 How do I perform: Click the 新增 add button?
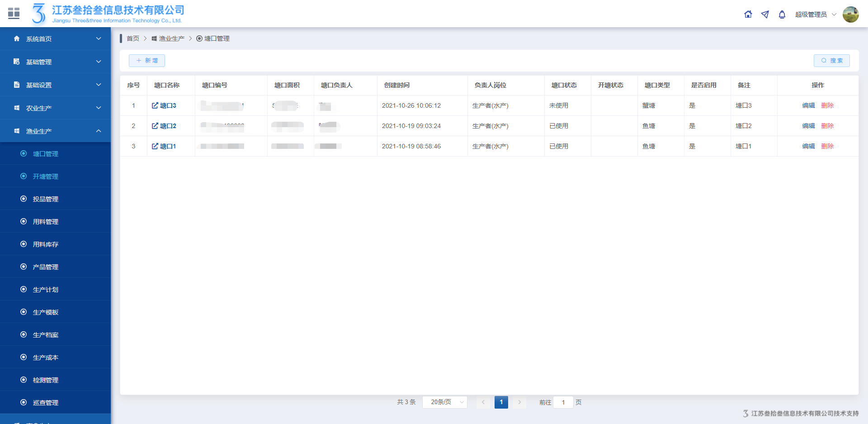click(x=147, y=61)
